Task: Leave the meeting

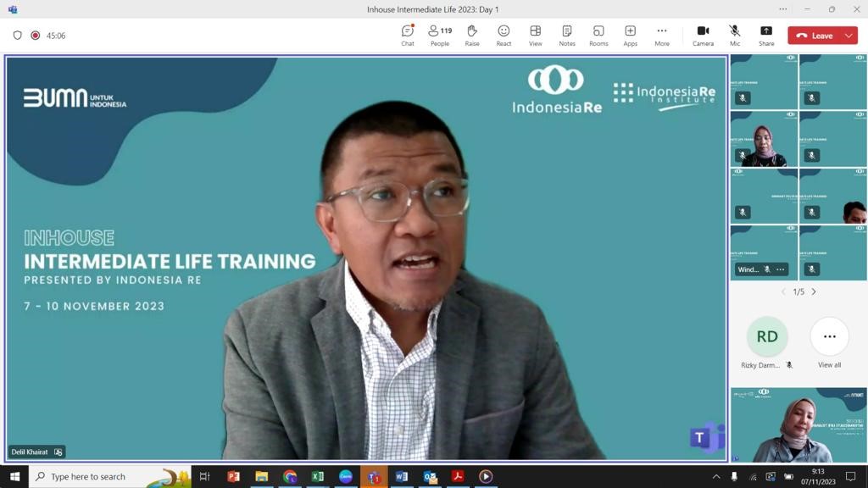Action: (x=815, y=36)
